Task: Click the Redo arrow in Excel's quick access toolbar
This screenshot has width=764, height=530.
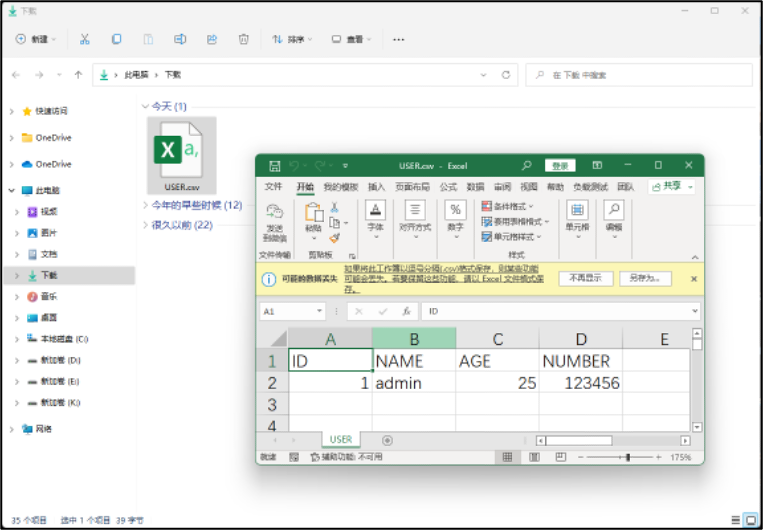Action: pos(320,166)
